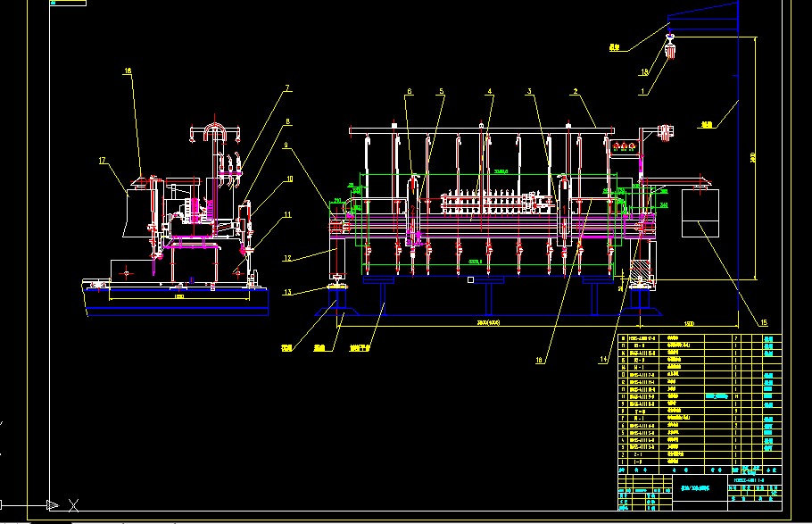
Task: Click part callout number 4
Action: coord(489,91)
